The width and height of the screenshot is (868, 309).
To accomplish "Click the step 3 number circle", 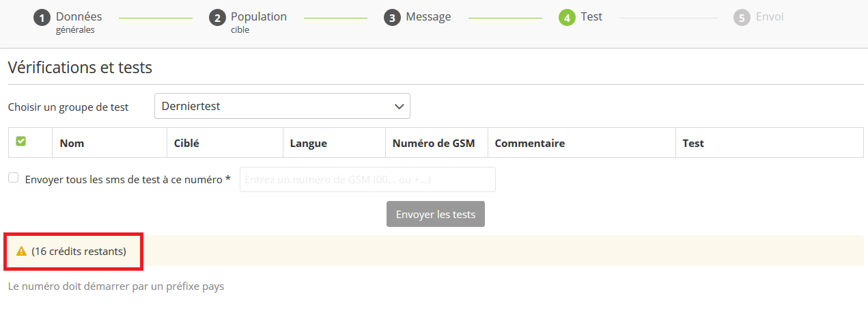I will (392, 18).
